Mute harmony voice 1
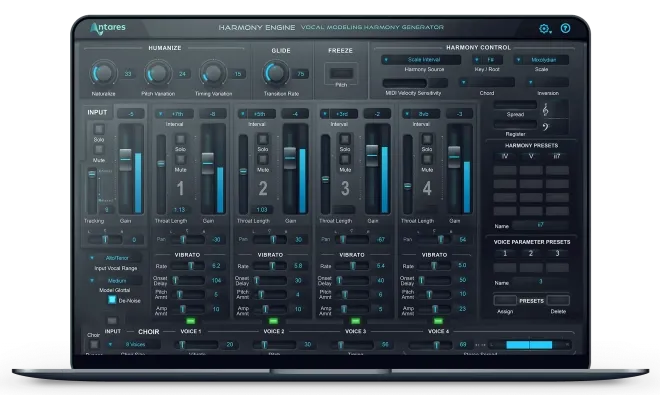This screenshot has width=660, height=395. click(x=181, y=159)
